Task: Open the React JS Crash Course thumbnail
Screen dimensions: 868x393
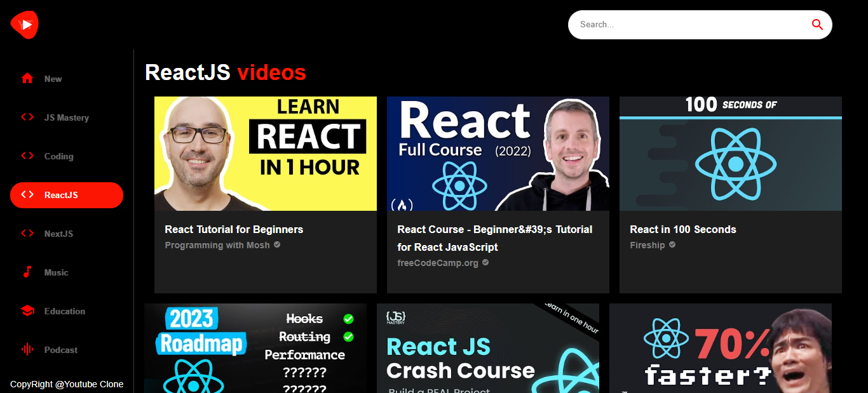Action: click(x=488, y=348)
